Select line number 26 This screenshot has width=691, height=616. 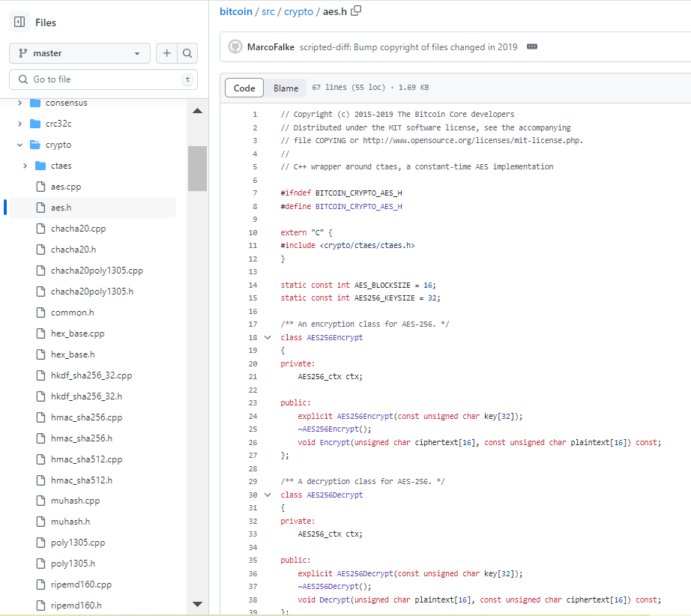pyautogui.click(x=253, y=442)
